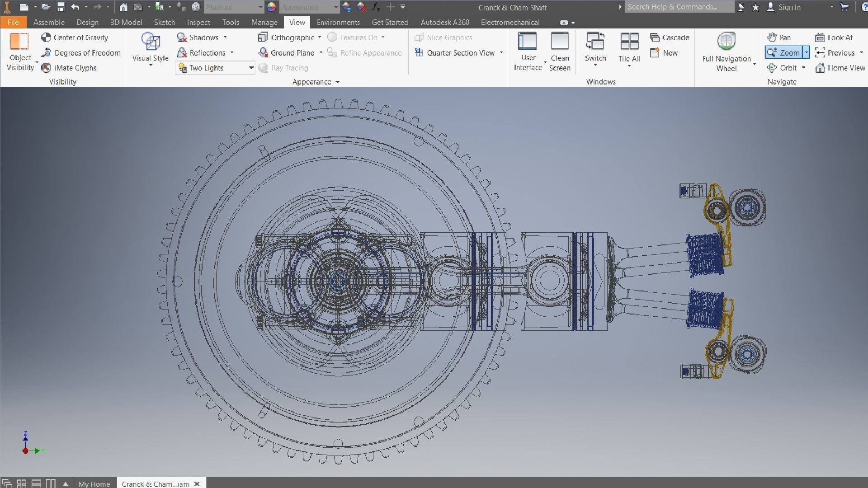Click the up arrow expander in status bar
Image resolution: width=868 pixels, height=488 pixels.
pos(66,484)
